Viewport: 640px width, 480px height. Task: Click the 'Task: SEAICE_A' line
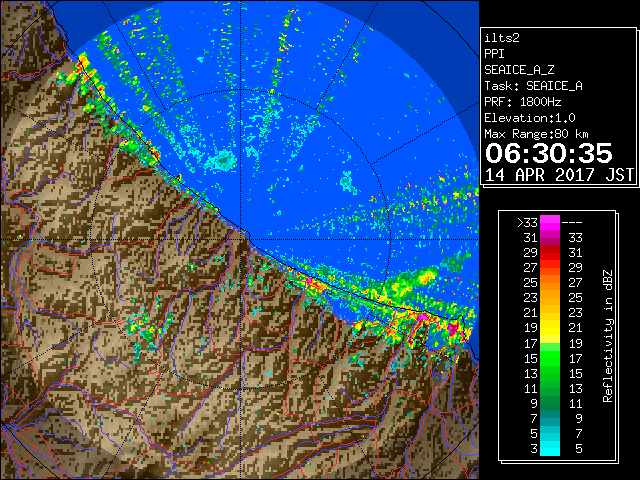pyautogui.click(x=533, y=86)
